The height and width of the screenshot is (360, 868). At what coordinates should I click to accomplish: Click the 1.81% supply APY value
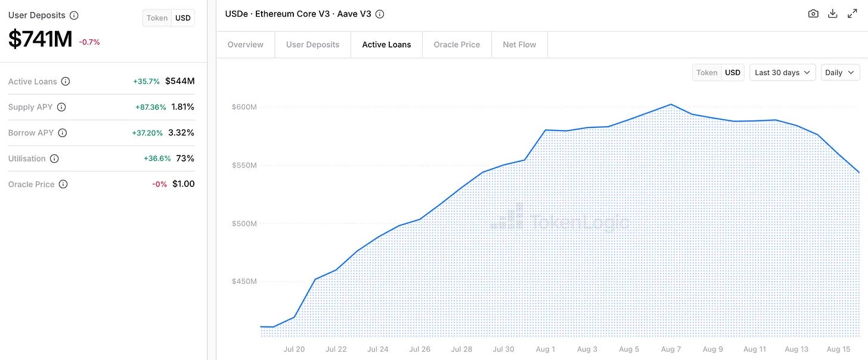183,107
